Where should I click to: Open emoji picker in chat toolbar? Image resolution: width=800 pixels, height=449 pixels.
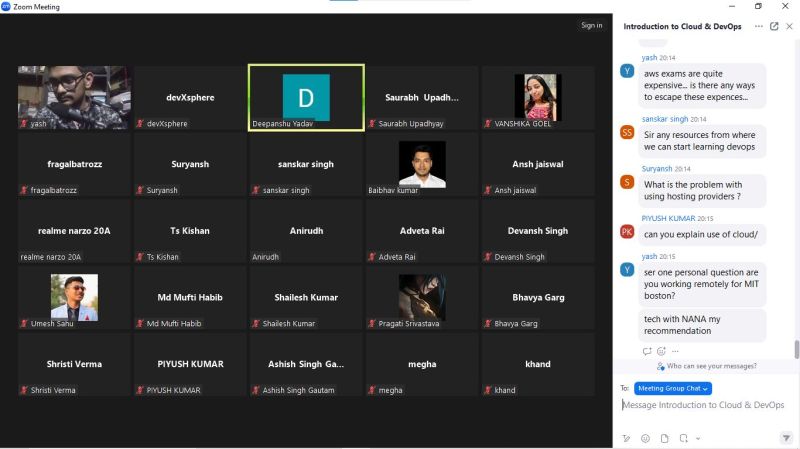(x=645, y=438)
